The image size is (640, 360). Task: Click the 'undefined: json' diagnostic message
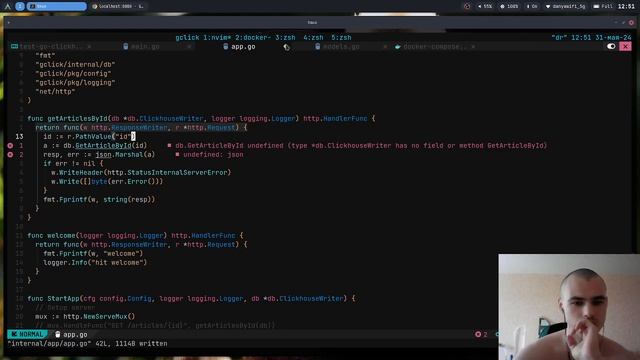tap(213, 154)
